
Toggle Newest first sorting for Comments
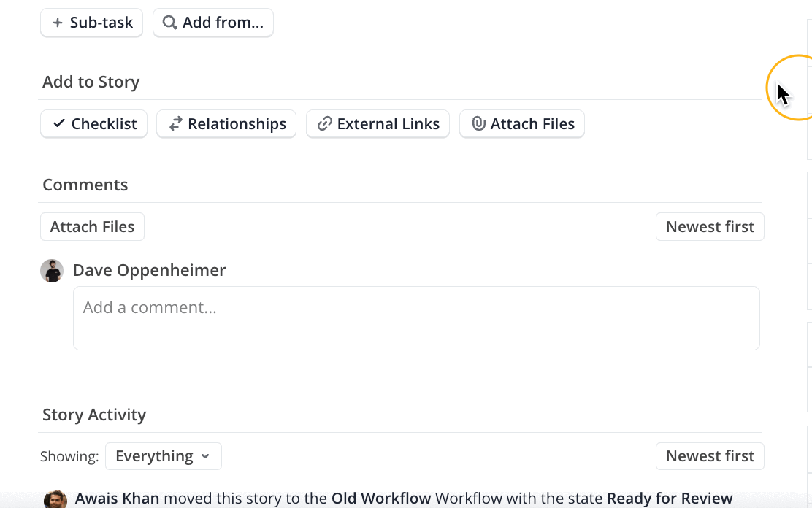pos(710,227)
